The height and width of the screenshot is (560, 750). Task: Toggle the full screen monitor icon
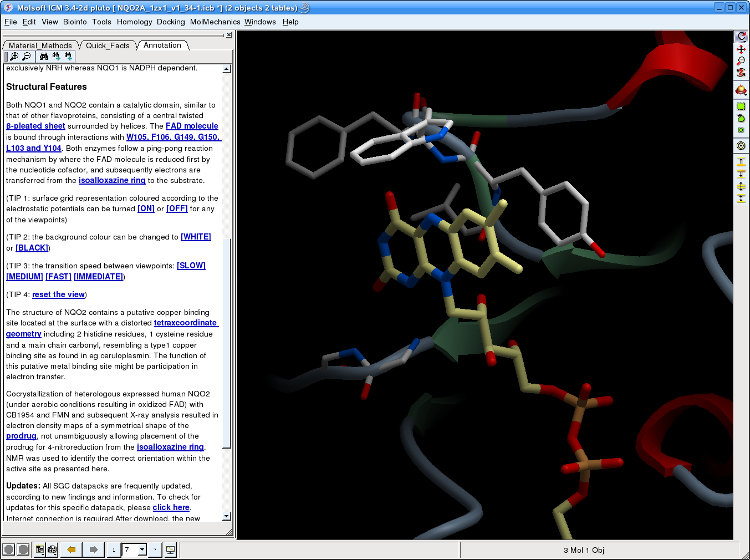pyautogui.click(x=170, y=549)
